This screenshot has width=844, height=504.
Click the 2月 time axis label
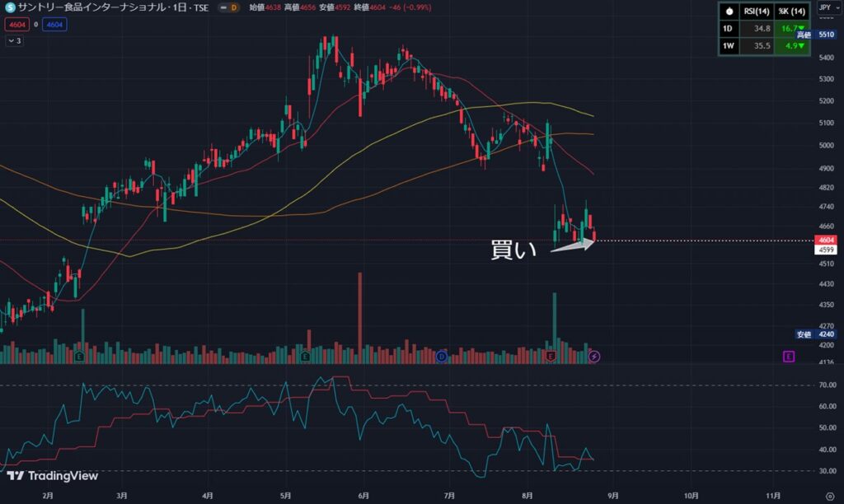[x=48, y=496]
